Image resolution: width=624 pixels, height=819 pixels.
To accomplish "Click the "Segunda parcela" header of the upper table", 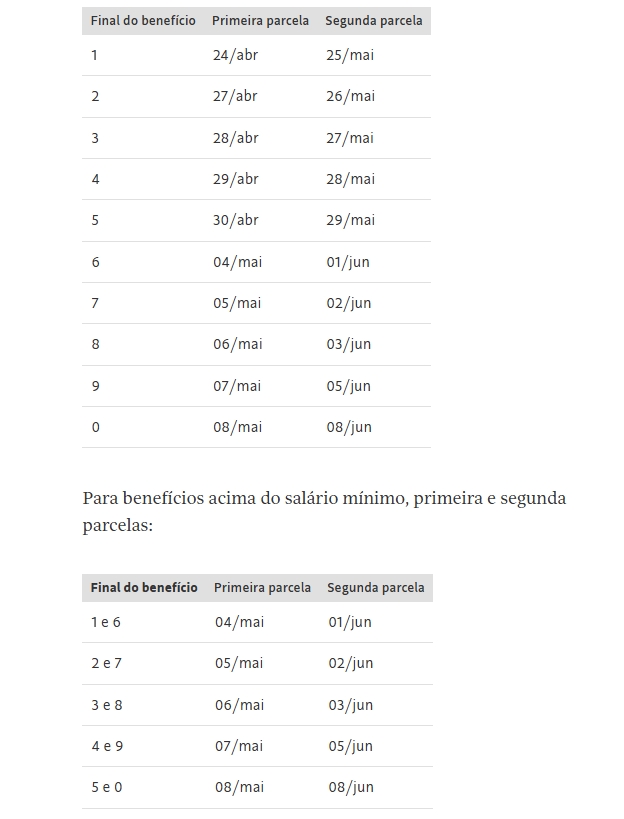I will pos(374,20).
